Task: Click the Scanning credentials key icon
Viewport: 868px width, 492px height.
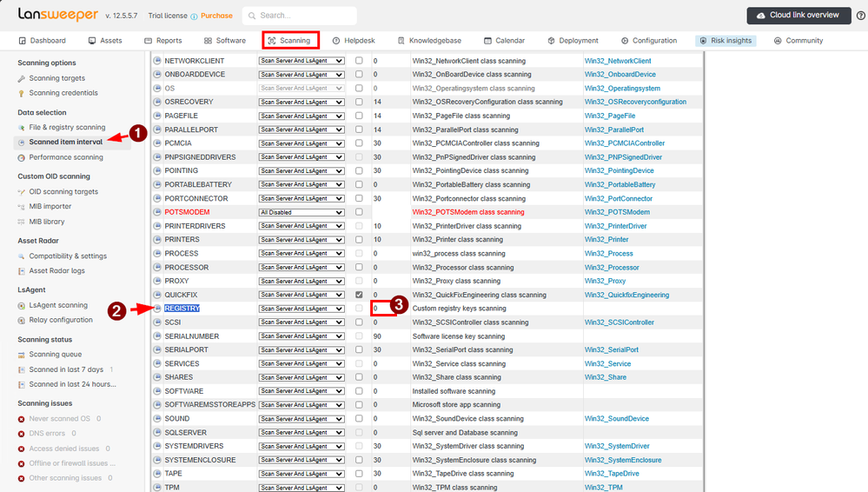Action: coord(22,93)
